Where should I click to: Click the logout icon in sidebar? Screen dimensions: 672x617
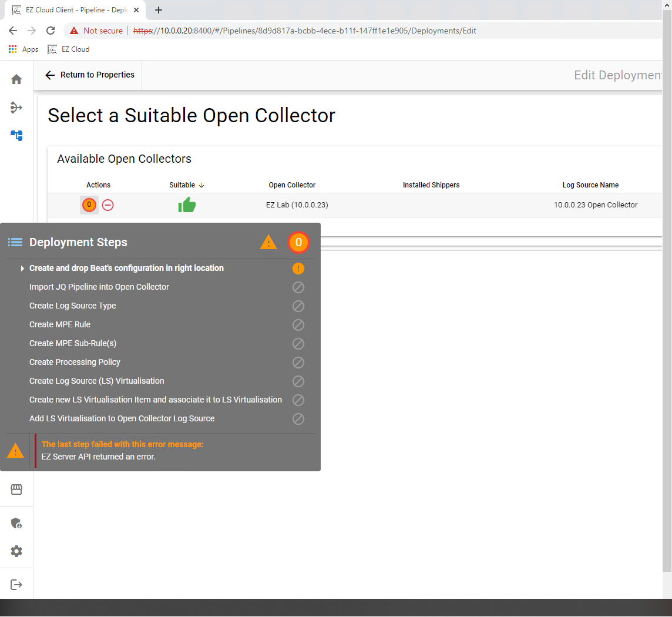[x=16, y=585]
